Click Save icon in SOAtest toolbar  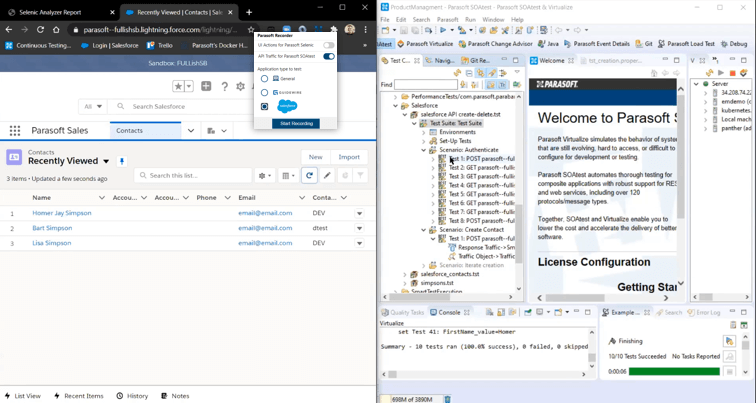(404, 30)
